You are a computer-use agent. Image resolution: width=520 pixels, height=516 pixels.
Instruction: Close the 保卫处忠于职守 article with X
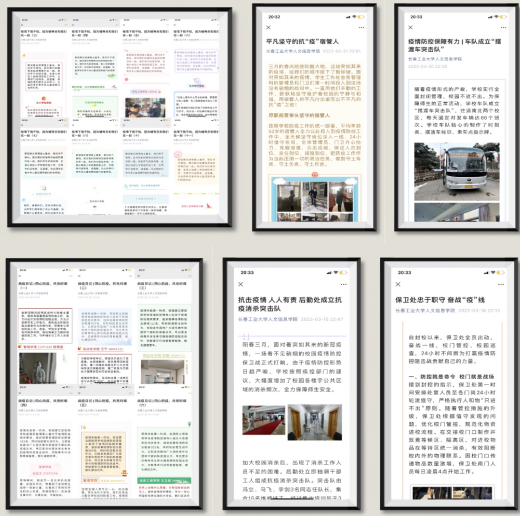click(398, 284)
